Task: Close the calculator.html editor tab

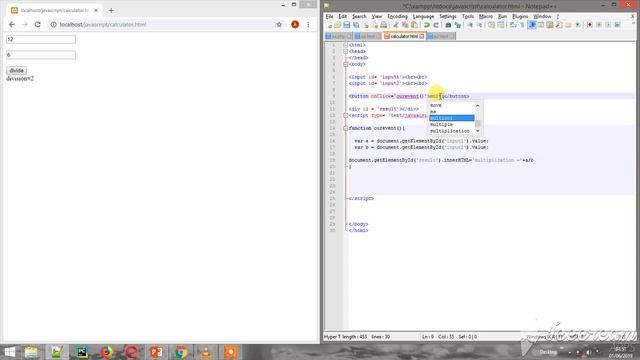Action: click(x=422, y=36)
